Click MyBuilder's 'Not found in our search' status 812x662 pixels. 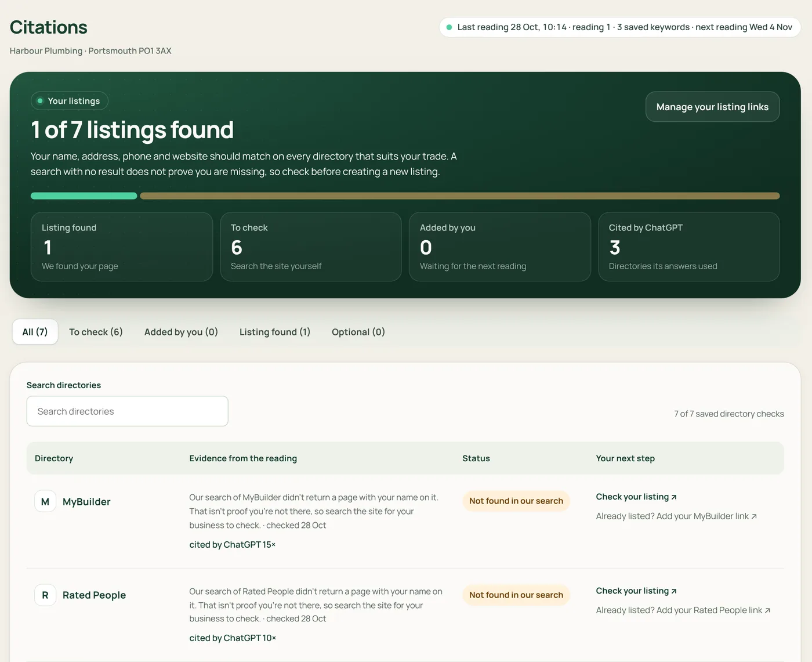click(x=516, y=501)
